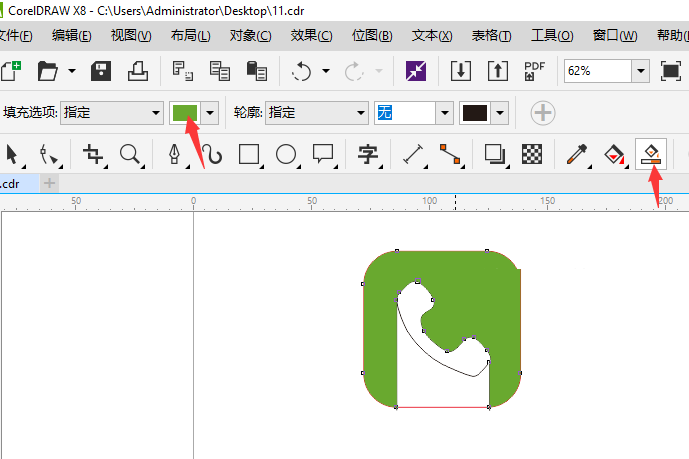Open the 填充选项 dropdown
689x459 pixels.
coord(112,113)
